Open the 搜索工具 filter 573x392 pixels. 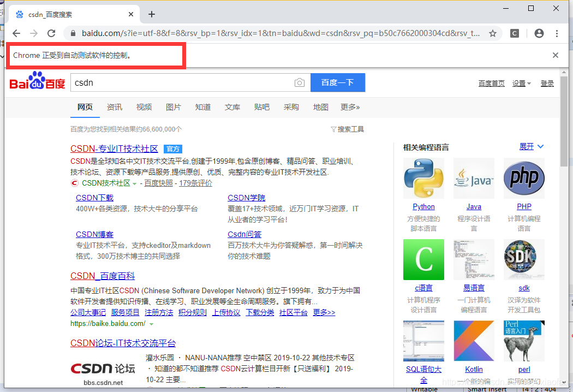pyautogui.click(x=347, y=129)
